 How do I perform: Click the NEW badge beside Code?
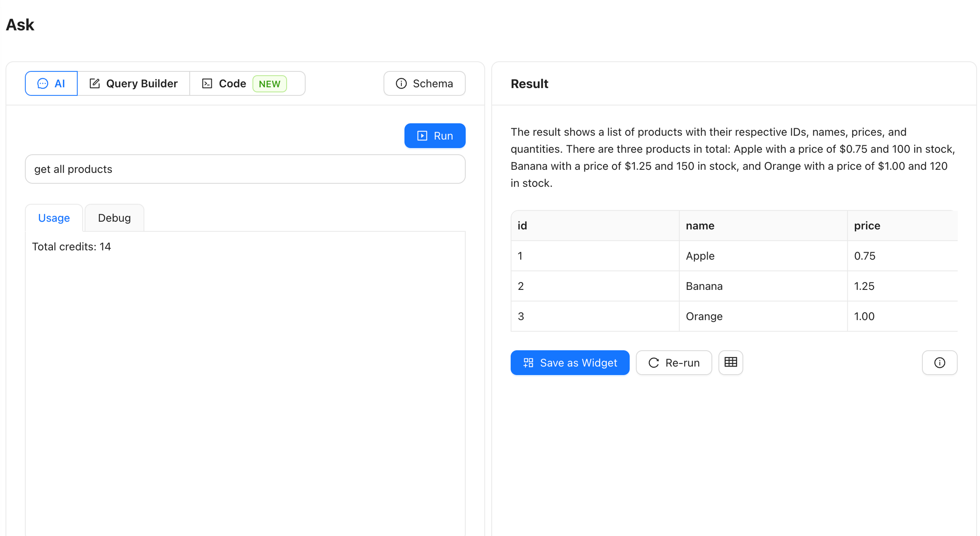(269, 84)
